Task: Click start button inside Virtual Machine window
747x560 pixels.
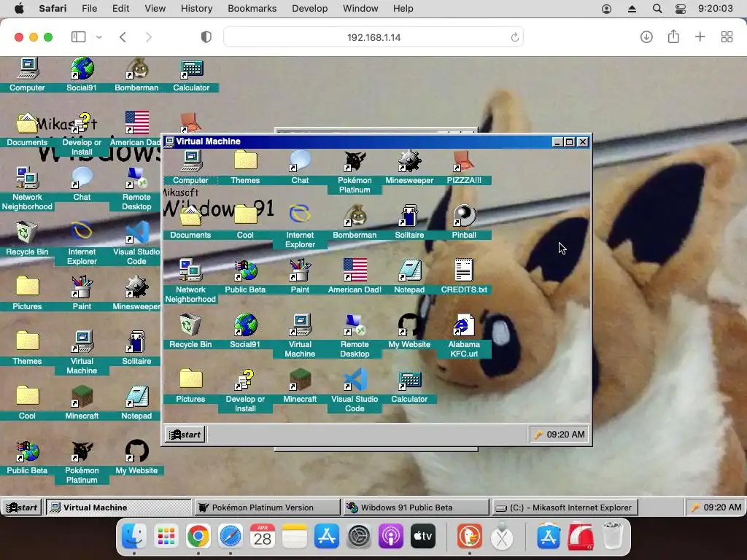Action: (185, 435)
